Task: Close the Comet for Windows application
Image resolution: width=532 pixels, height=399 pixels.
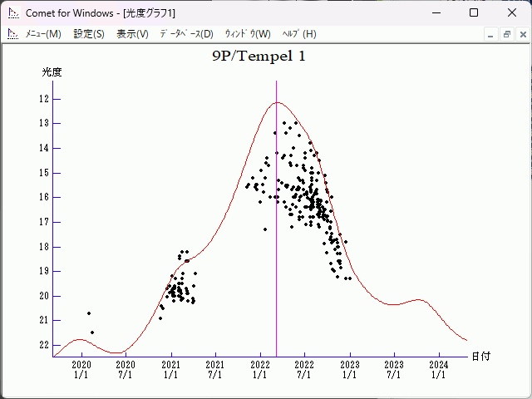Action: pos(512,13)
